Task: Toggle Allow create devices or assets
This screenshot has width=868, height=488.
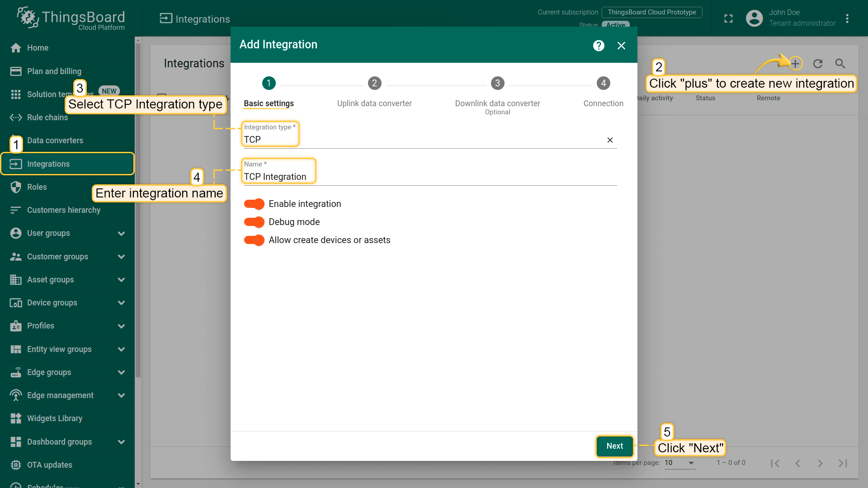Action: point(254,240)
